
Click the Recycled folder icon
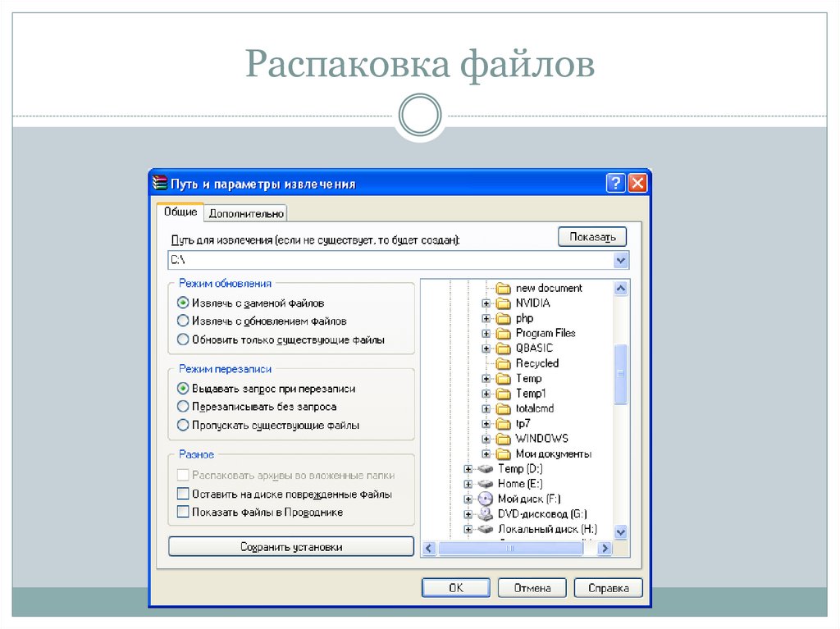tap(503, 363)
